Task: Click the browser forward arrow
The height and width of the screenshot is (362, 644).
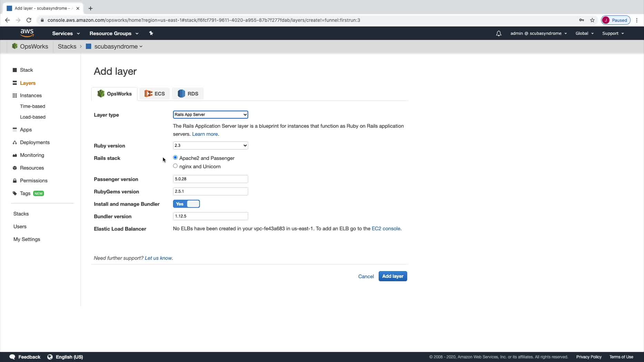Action: click(x=18, y=20)
